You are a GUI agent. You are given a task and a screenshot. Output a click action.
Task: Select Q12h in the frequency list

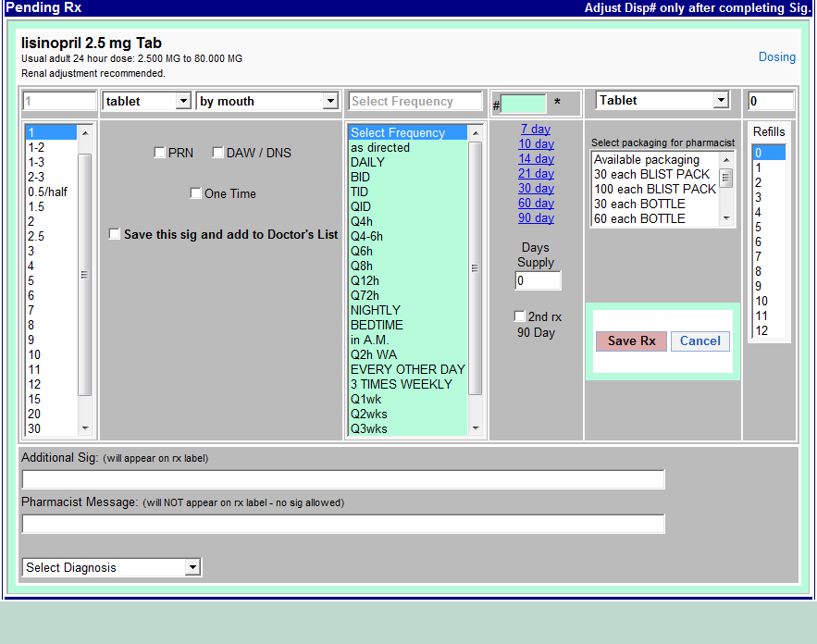(408, 280)
